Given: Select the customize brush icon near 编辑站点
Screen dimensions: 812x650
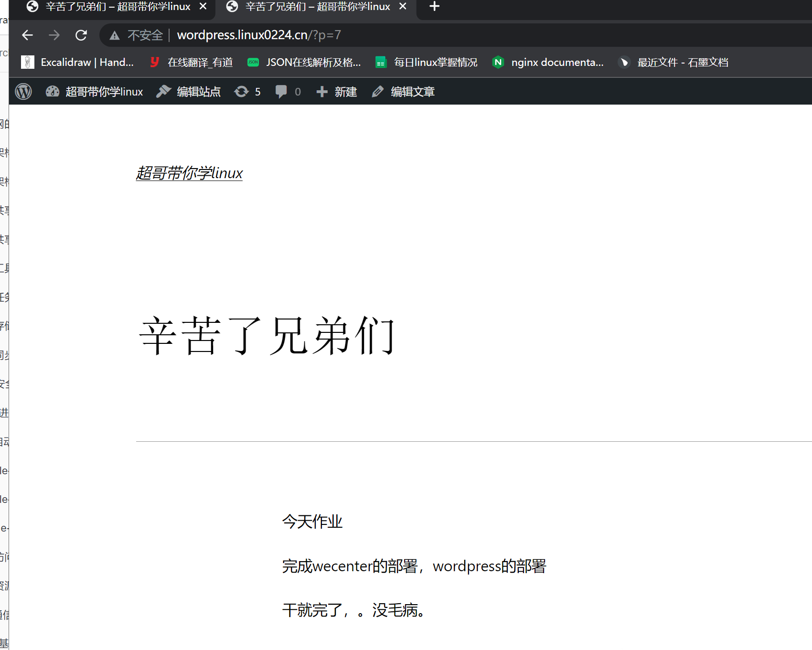Looking at the screenshot, I should point(164,91).
